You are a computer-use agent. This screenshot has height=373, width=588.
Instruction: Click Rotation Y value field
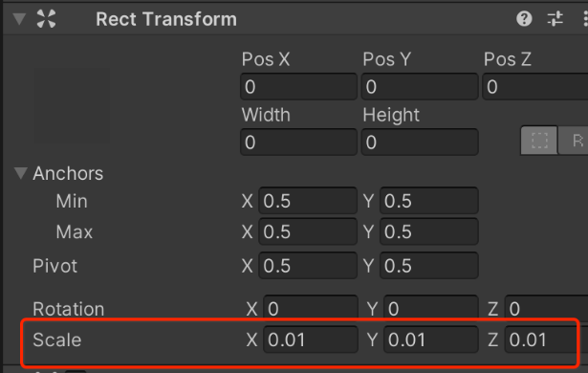pyautogui.click(x=431, y=309)
